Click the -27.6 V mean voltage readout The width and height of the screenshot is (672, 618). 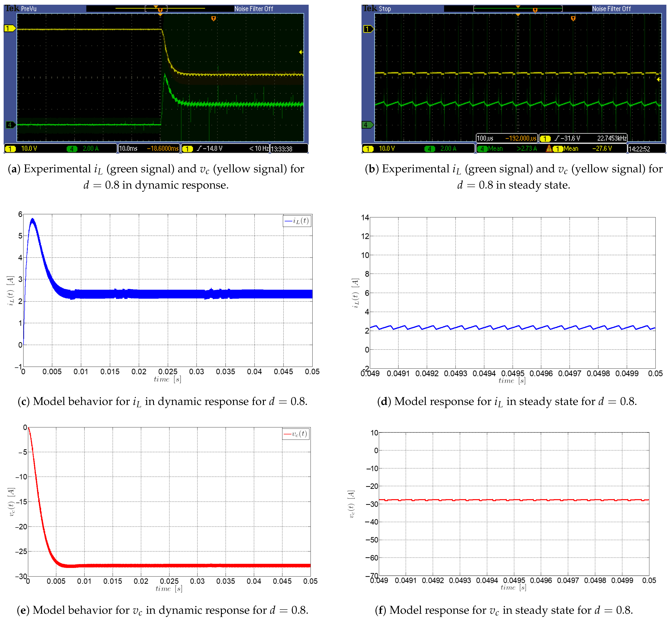pos(602,149)
